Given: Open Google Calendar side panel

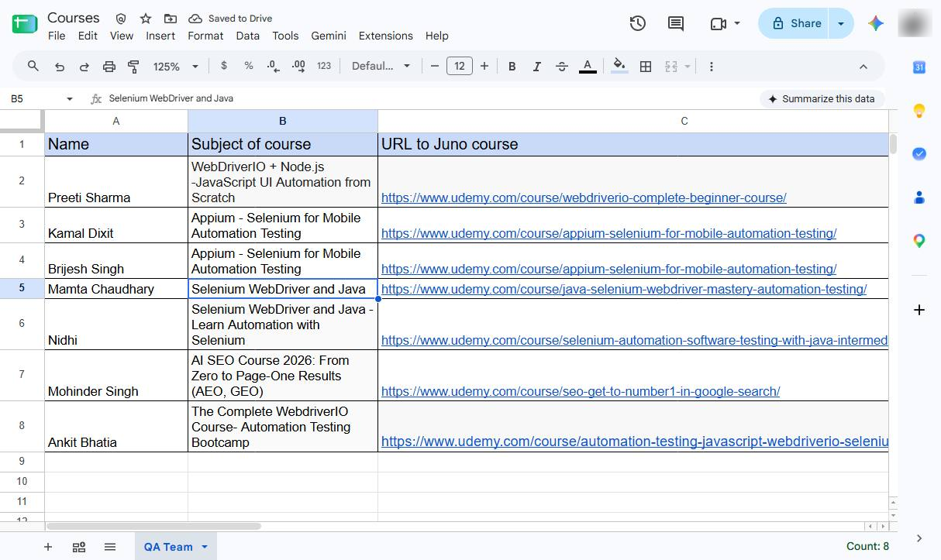Looking at the screenshot, I should pos(919,67).
